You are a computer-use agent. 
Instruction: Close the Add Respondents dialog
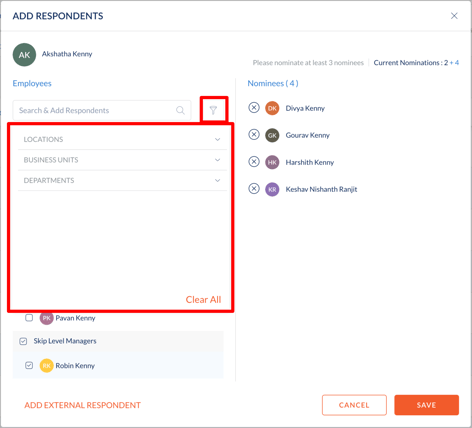454,16
